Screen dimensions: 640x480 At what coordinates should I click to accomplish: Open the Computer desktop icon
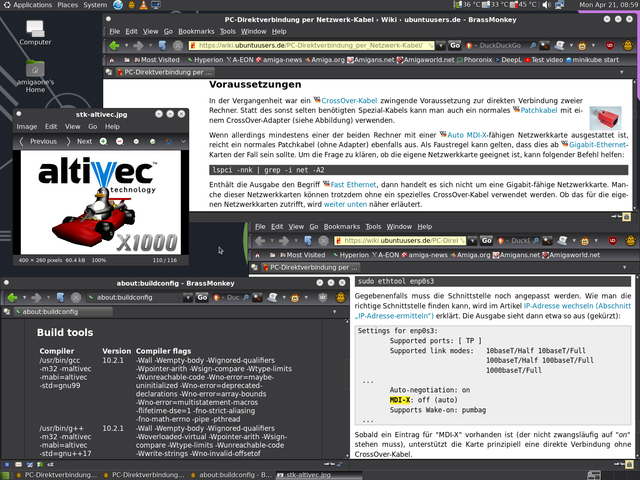pos(35,33)
